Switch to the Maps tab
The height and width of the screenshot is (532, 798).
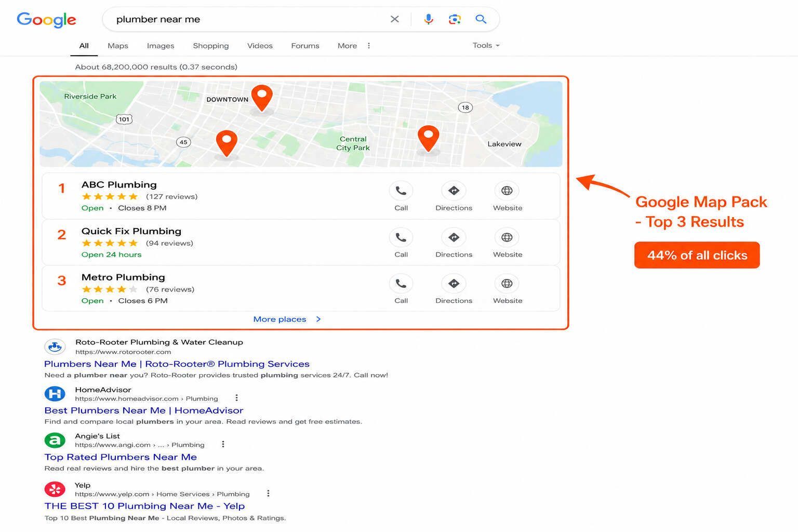(118, 46)
